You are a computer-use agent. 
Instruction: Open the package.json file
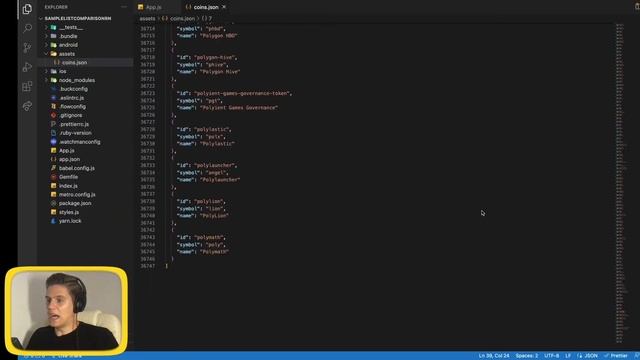(75, 203)
